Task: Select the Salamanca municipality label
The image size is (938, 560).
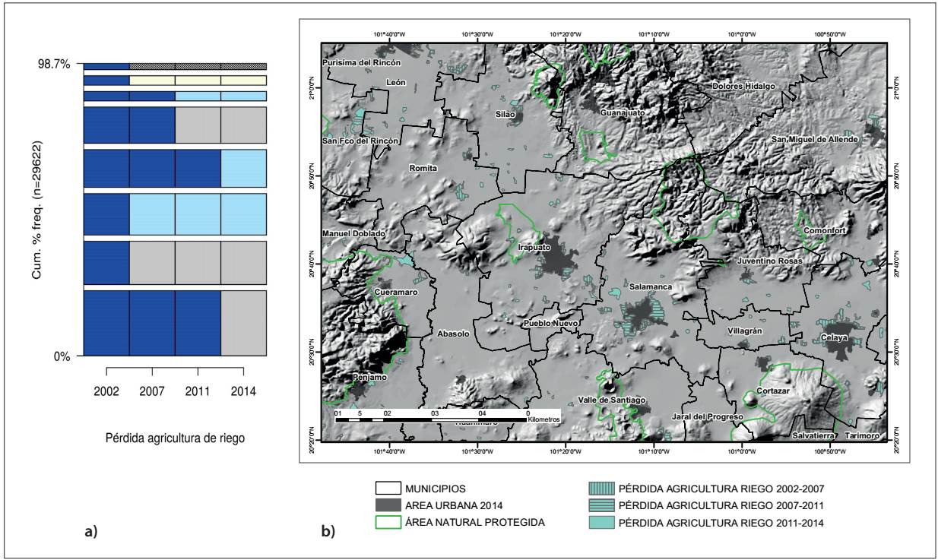Action: pyautogui.click(x=651, y=286)
